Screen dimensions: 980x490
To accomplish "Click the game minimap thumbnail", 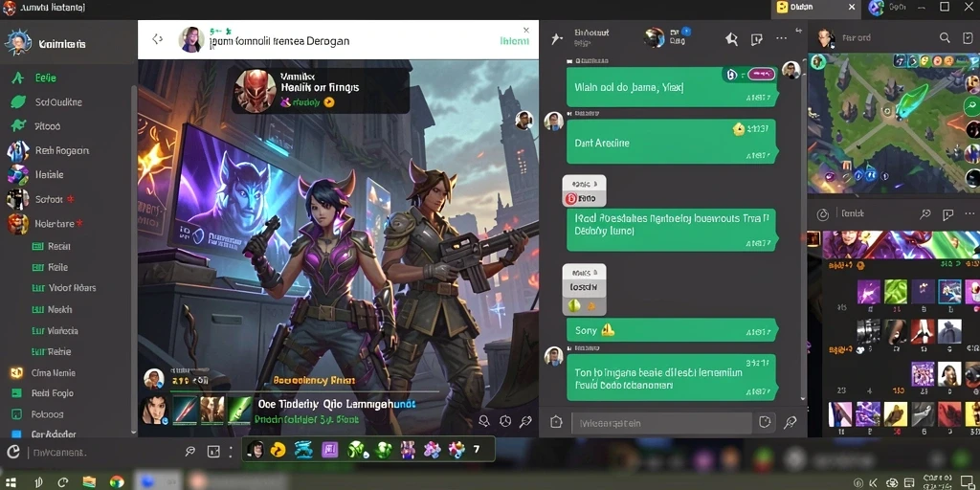I will coord(894,123).
